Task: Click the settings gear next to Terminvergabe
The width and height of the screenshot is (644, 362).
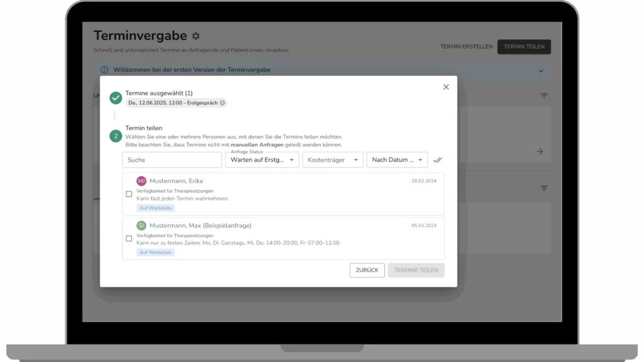Action: [x=196, y=36]
